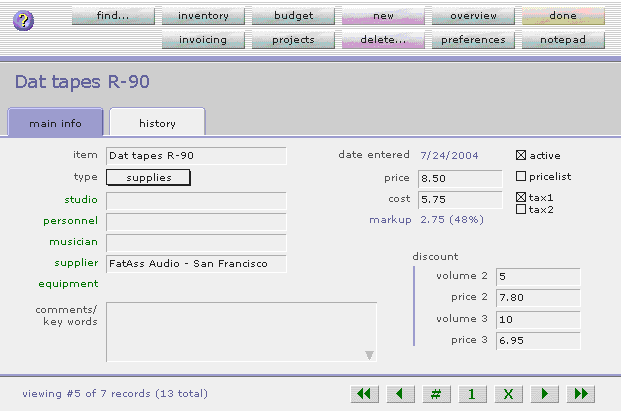Screen dimensions: 621x411
Task: Click the supplier field FatAss Audio
Action: coord(196,264)
